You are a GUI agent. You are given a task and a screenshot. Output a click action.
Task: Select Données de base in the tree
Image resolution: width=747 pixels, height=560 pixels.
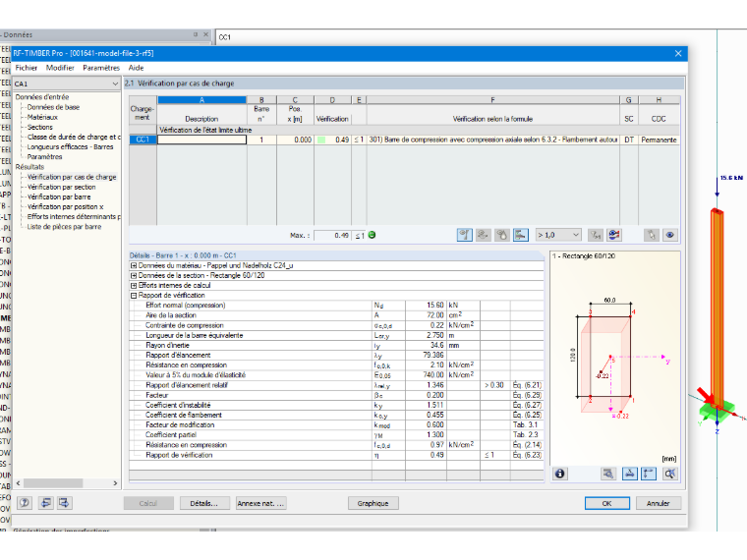point(53,107)
